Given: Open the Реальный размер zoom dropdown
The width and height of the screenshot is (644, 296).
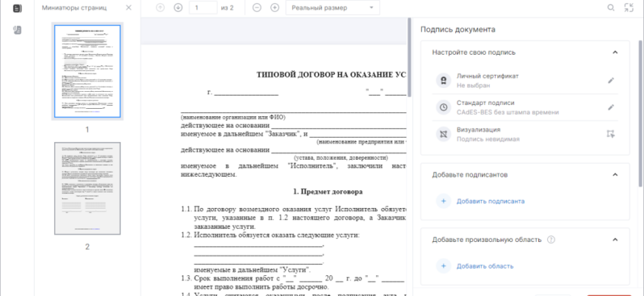Looking at the screenshot, I should point(332,8).
